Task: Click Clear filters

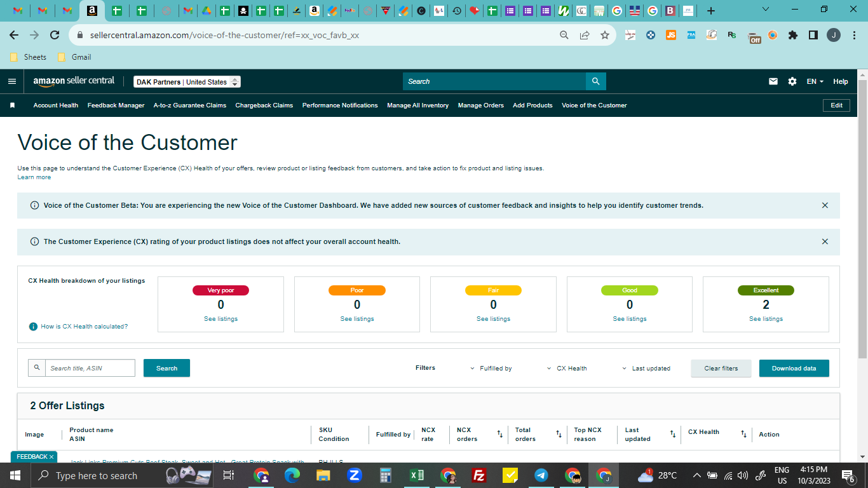Action: (x=721, y=369)
